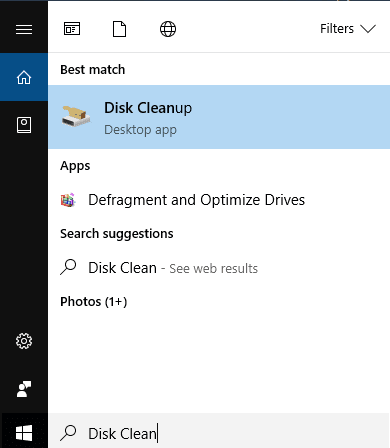Click the Defragment app icon
Screen dimensions: 390x448
pos(68,200)
